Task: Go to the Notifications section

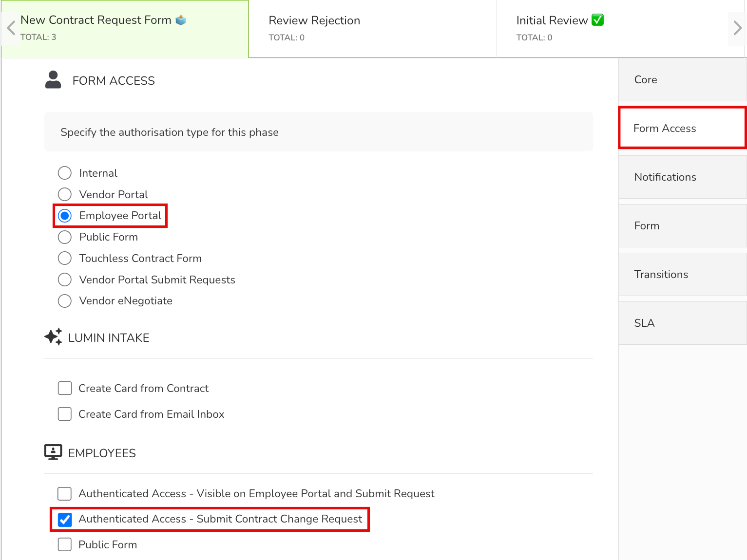Action: click(x=682, y=177)
